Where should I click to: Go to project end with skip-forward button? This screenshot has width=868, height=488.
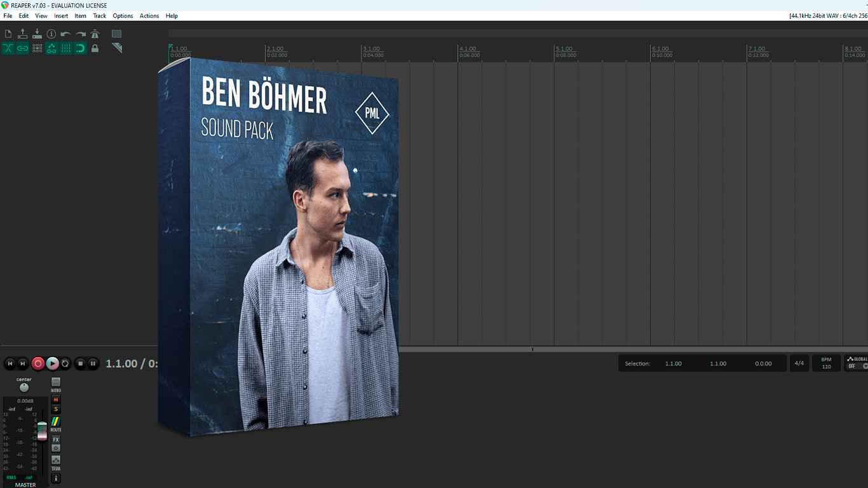point(23,363)
